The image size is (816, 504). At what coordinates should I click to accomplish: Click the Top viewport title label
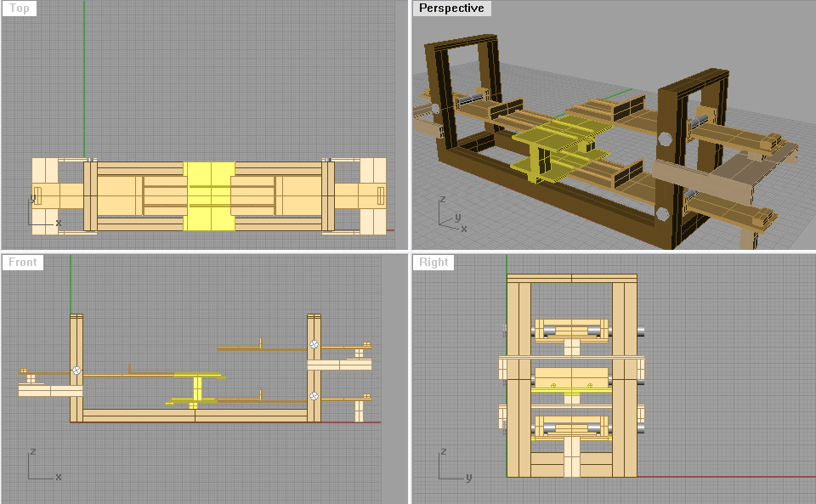pos(20,8)
